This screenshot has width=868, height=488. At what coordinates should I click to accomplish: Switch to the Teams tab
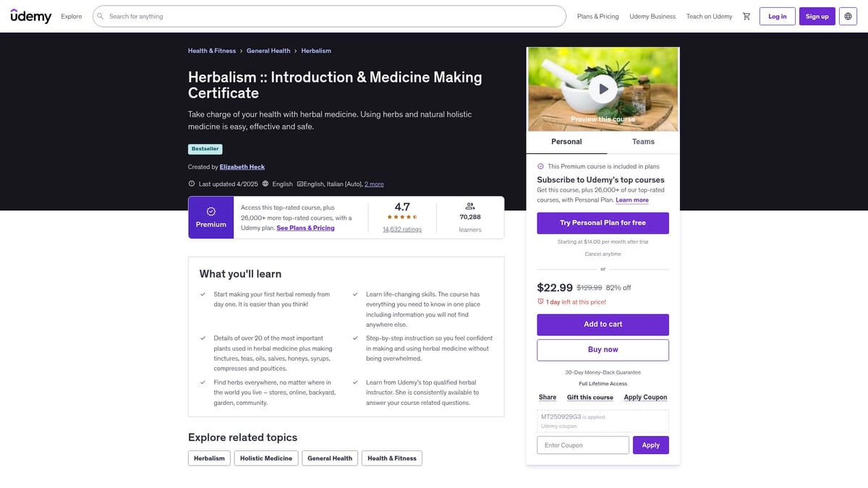coord(642,142)
